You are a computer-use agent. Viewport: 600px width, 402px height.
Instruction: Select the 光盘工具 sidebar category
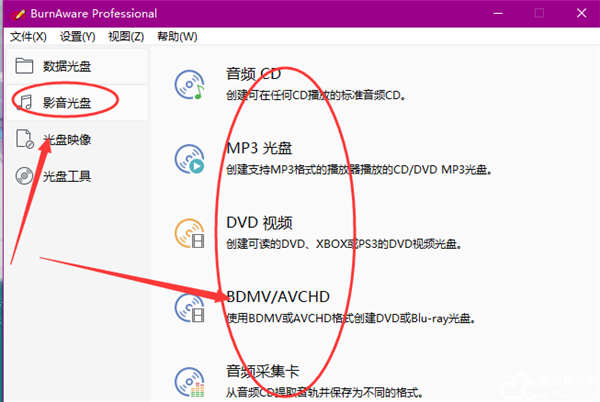[x=77, y=176]
